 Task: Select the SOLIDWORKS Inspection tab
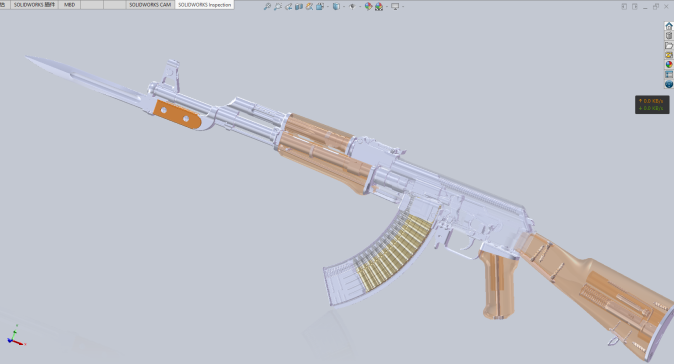(205, 5)
